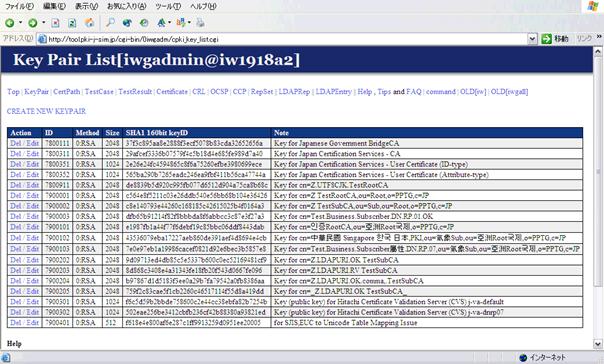Open the ツール(T) menu

point(168,6)
